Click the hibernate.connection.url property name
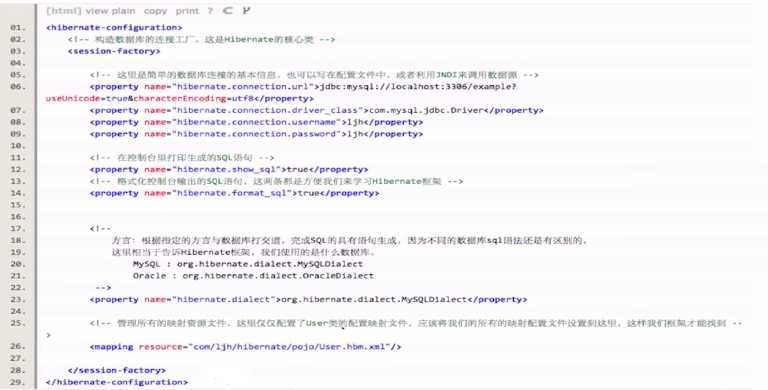The image size is (768, 390). (x=242, y=87)
